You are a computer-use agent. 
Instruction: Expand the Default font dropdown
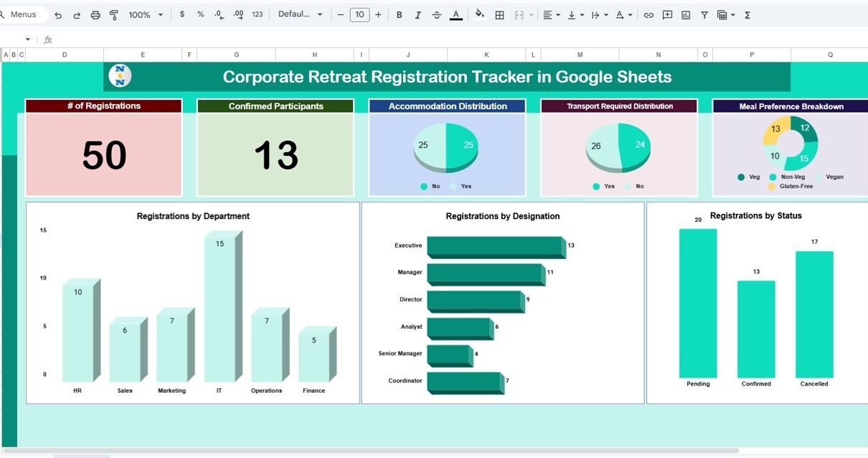[x=300, y=15]
